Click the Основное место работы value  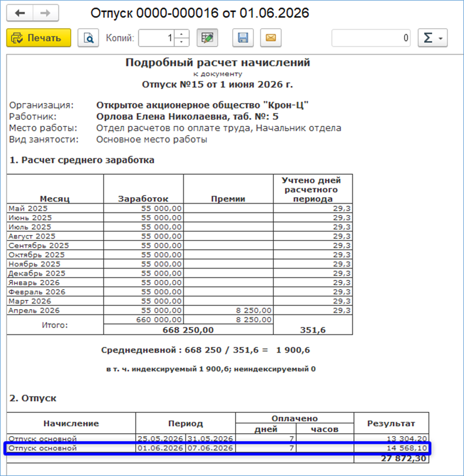(x=152, y=139)
